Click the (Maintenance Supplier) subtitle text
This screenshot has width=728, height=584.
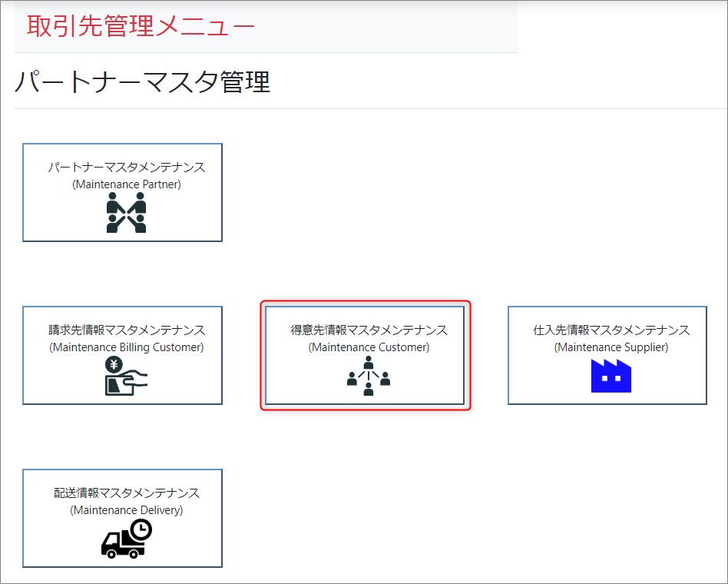(611, 347)
